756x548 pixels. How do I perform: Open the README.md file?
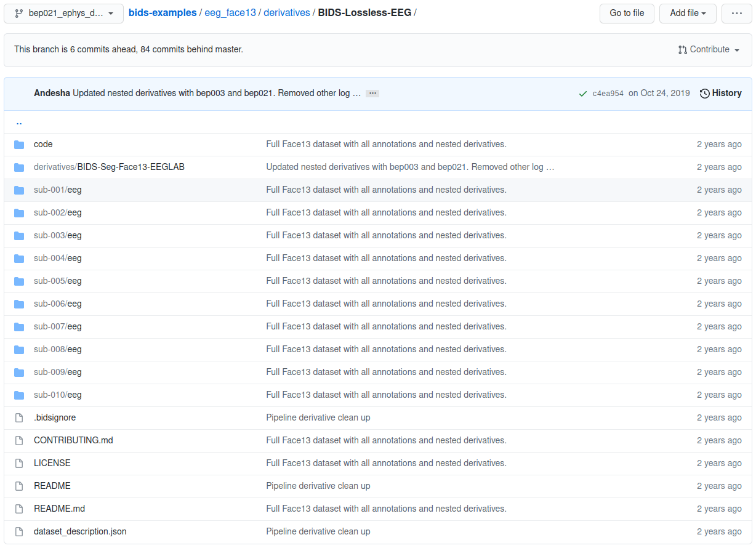(59, 509)
